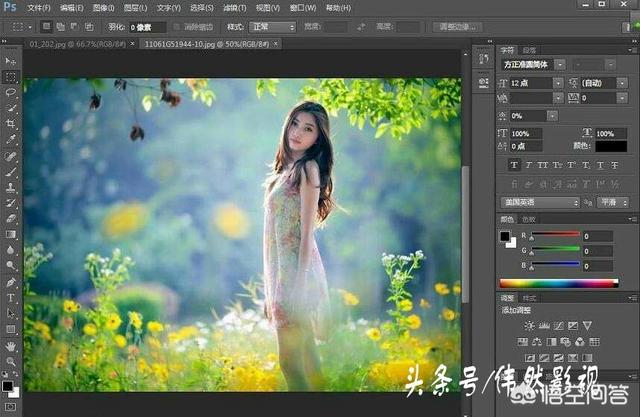Open language dropdown 美国英语

(x=540, y=202)
